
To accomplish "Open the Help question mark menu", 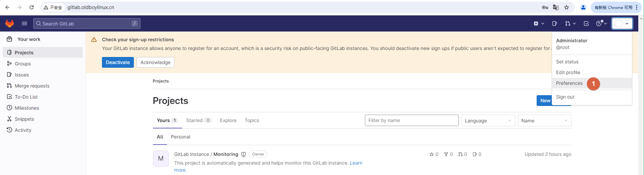I will pos(601,23).
